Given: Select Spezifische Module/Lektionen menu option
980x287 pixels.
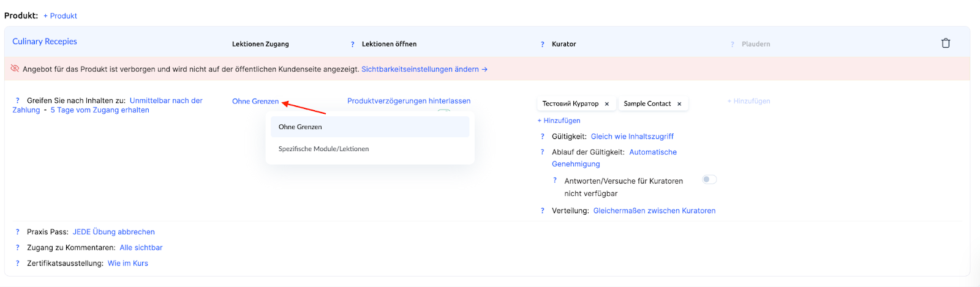Looking at the screenshot, I should point(323,149).
